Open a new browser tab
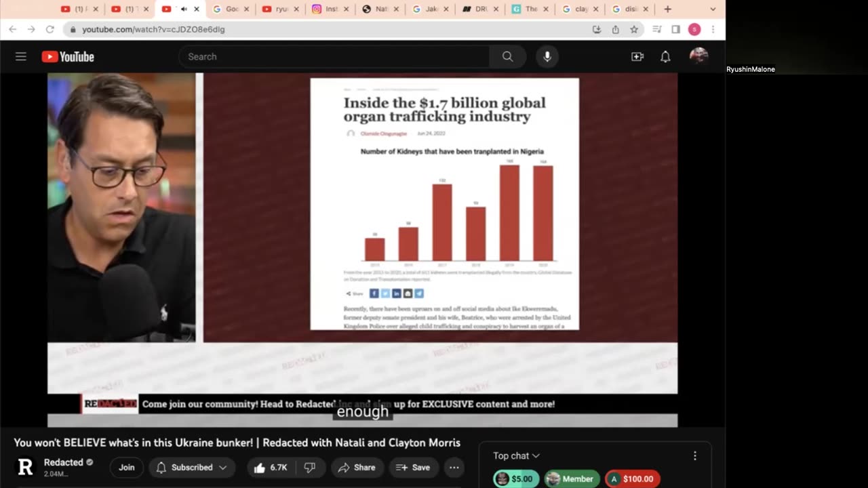Viewport: 868px width, 488px height. point(668,9)
